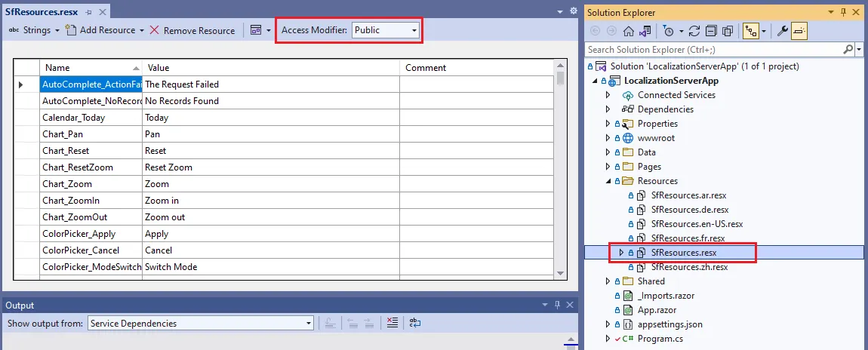Click the Solution Explorer search magnifier icon

[x=848, y=50]
